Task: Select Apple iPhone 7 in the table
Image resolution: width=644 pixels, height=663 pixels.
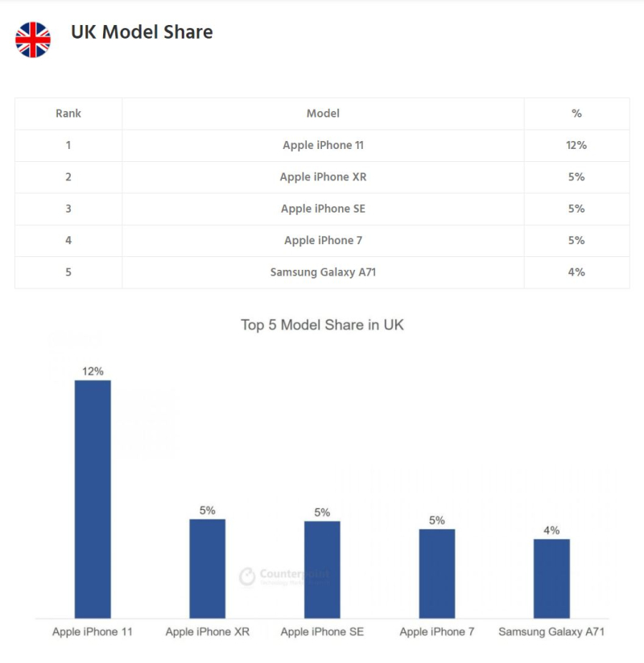Action: (x=323, y=240)
